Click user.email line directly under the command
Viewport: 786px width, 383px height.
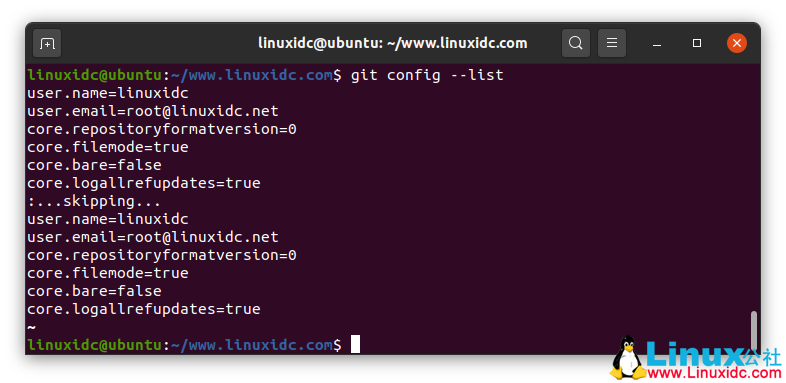pyautogui.click(x=152, y=111)
